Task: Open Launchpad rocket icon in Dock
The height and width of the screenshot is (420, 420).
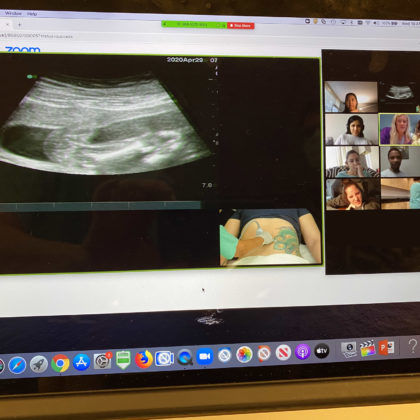Action: (x=39, y=364)
